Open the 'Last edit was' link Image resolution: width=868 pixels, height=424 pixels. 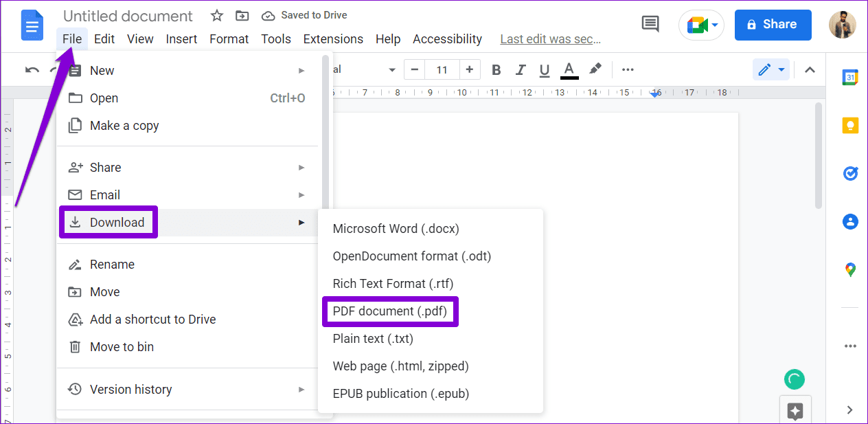(550, 39)
